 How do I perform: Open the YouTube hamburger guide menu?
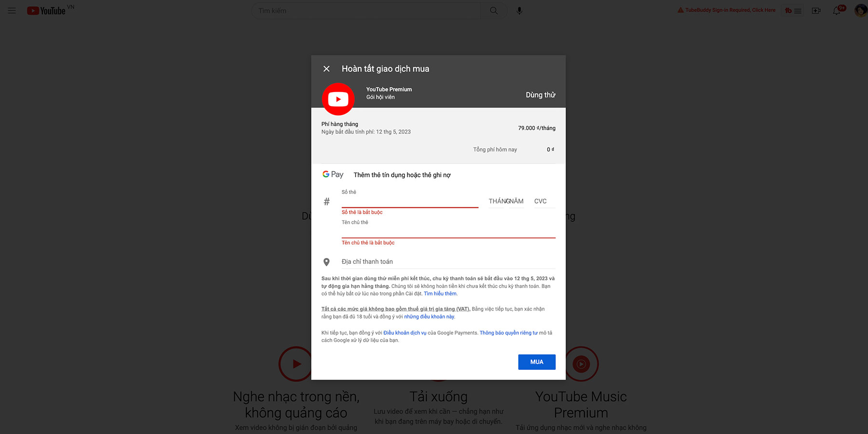tap(12, 11)
